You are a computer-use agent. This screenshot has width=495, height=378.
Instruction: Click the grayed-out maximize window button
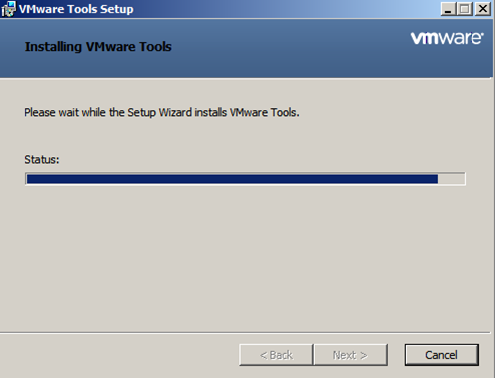tap(464, 9)
